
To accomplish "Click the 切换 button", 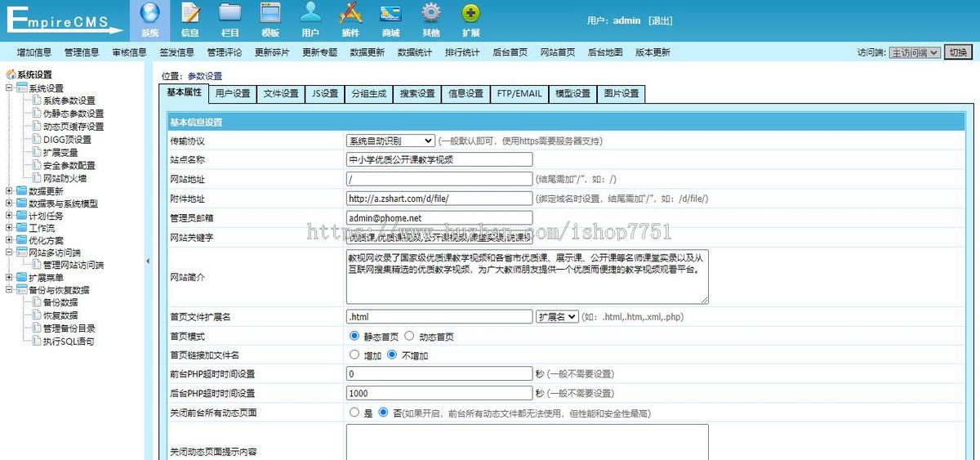I will [x=958, y=52].
